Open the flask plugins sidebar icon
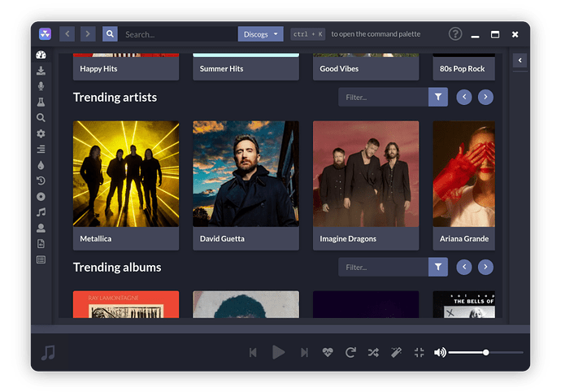 41,102
